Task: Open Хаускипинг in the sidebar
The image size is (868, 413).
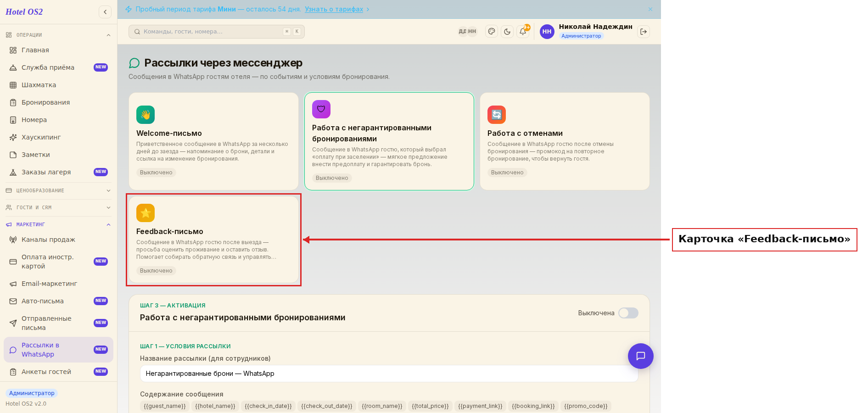Action: click(58, 137)
